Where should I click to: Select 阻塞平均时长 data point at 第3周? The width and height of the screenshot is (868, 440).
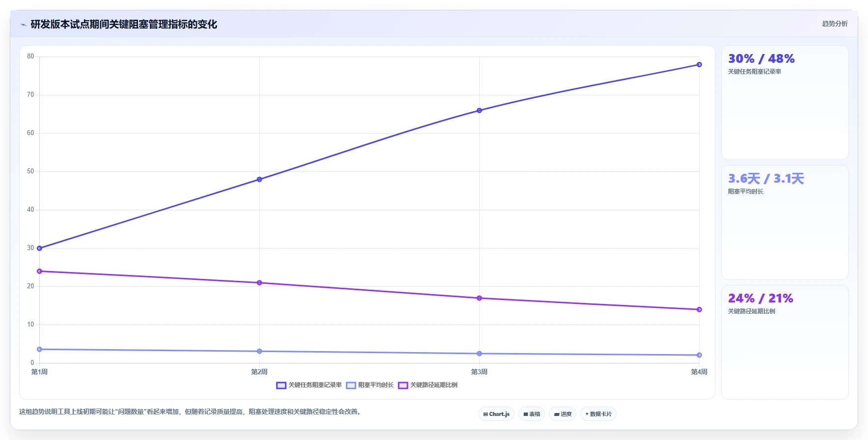pos(479,354)
